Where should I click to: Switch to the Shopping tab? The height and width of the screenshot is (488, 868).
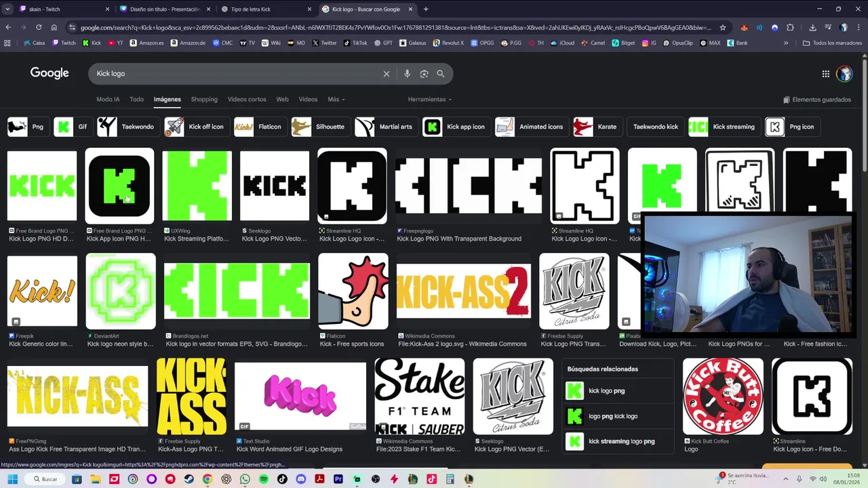(204, 100)
